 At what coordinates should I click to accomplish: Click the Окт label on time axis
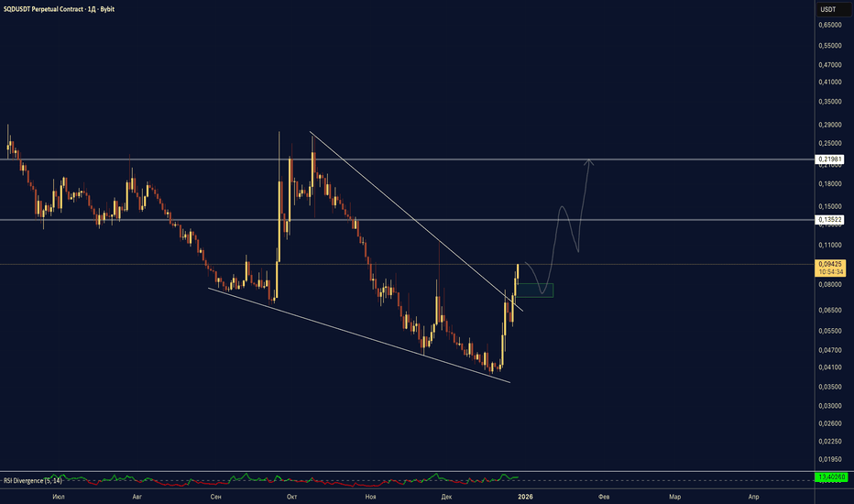pyautogui.click(x=291, y=497)
